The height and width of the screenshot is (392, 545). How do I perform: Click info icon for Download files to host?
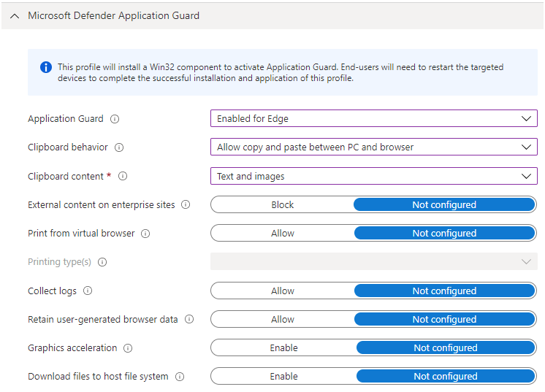[x=180, y=377]
